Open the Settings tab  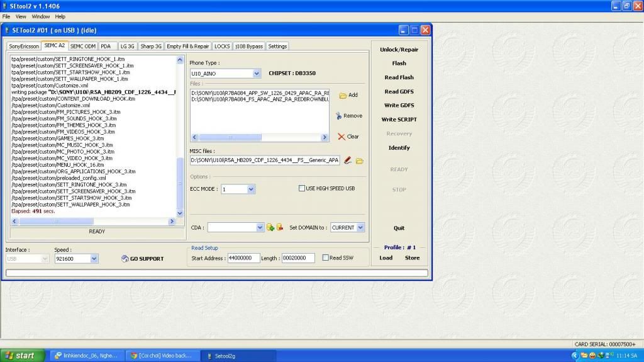[x=277, y=47]
